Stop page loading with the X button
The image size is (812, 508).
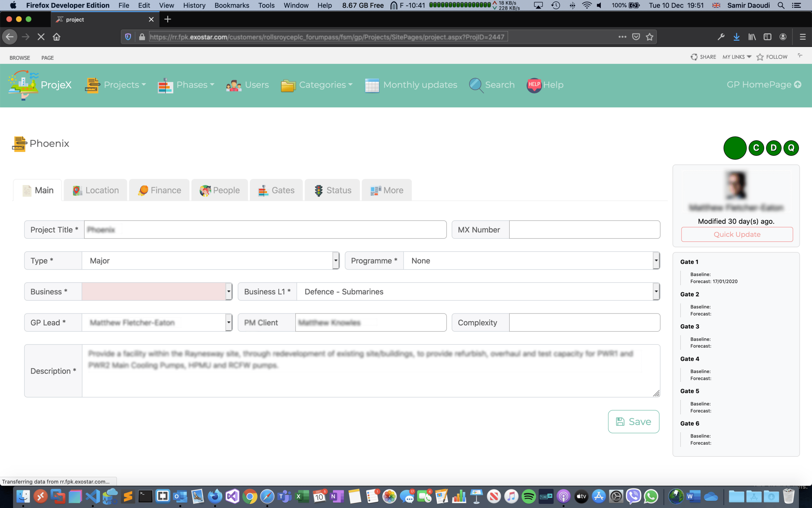(41, 37)
